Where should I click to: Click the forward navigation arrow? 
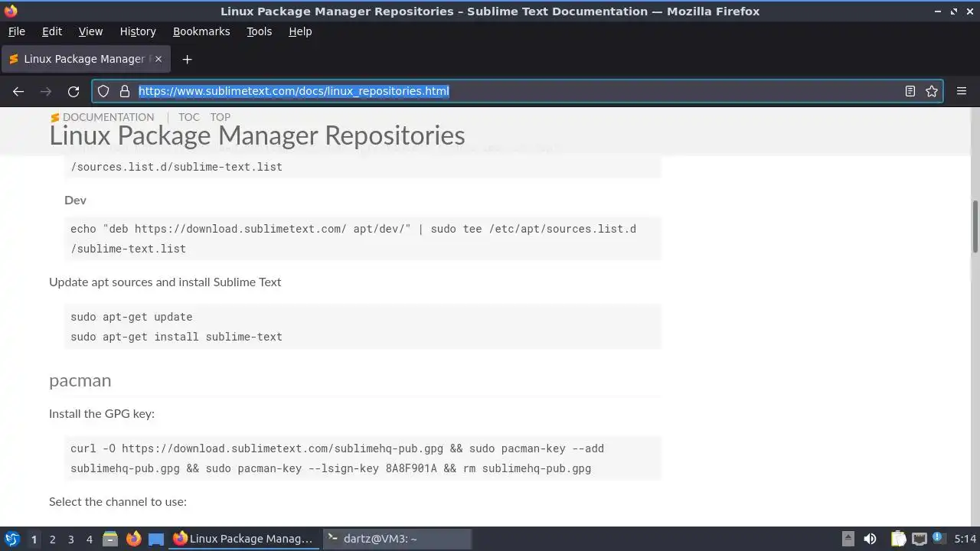coord(46,91)
